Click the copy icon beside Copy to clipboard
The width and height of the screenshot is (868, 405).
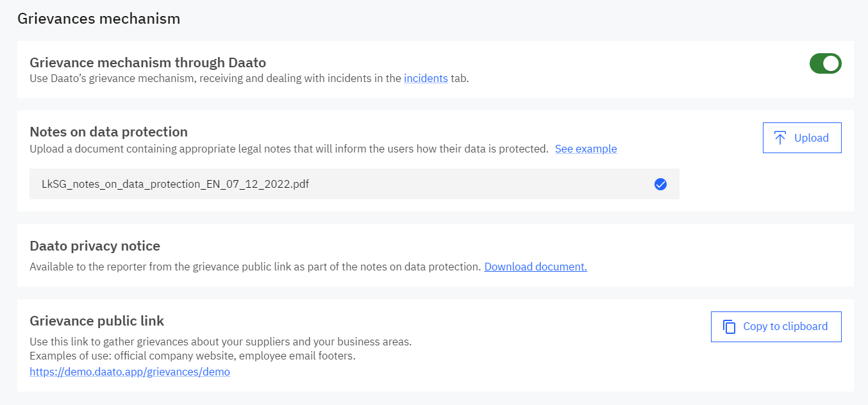[729, 327]
